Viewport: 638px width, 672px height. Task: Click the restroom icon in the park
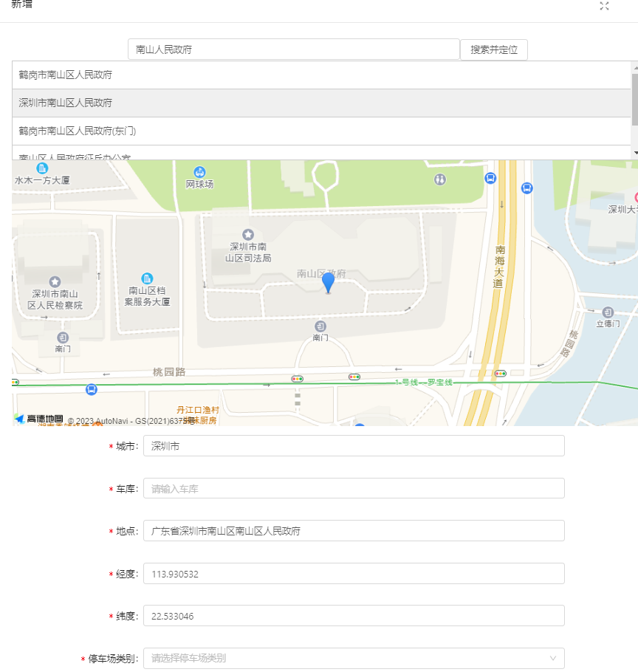pyautogui.click(x=440, y=179)
